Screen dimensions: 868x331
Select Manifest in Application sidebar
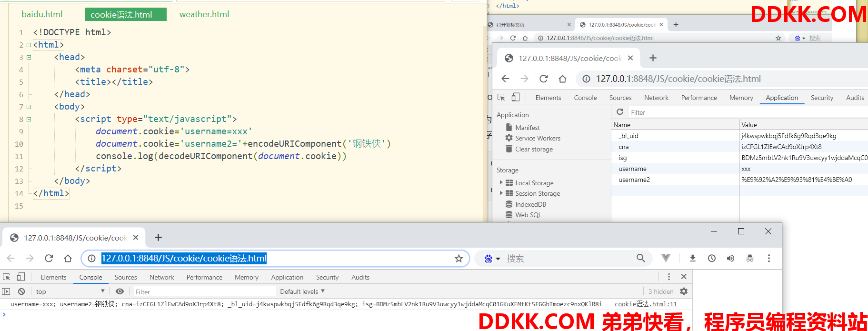(528, 128)
